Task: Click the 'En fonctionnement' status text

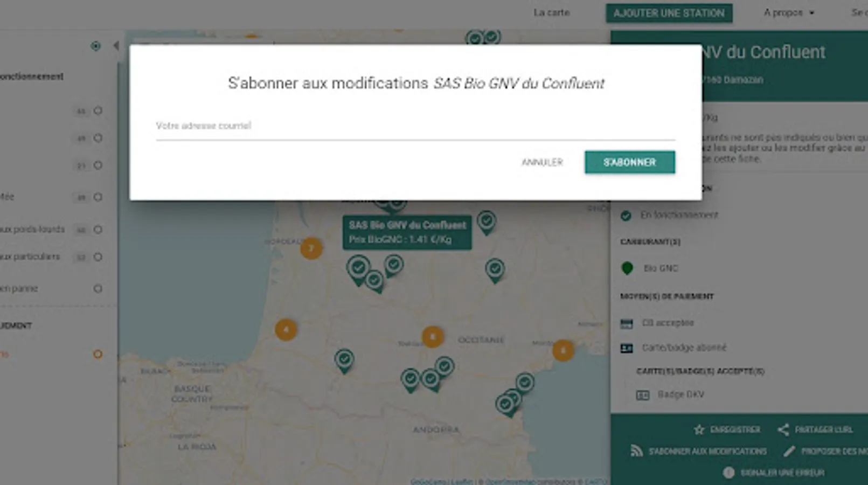Action: point(679,215)
